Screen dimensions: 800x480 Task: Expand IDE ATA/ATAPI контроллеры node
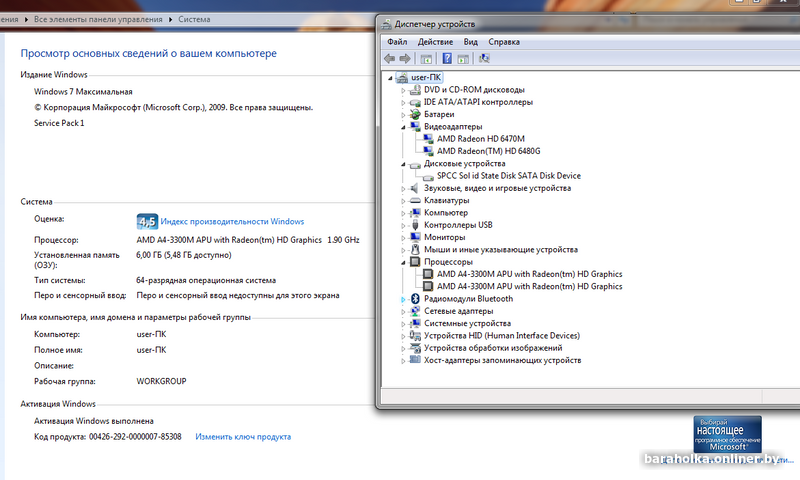(x=403, y=103)
